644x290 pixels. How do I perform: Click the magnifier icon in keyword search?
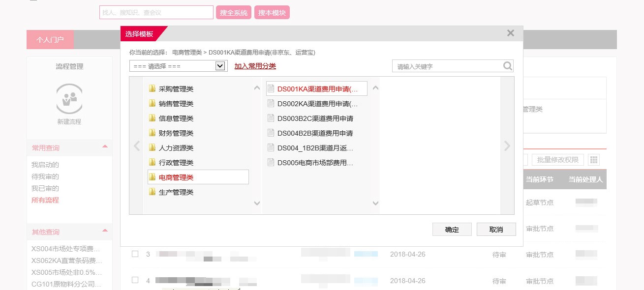507,66
